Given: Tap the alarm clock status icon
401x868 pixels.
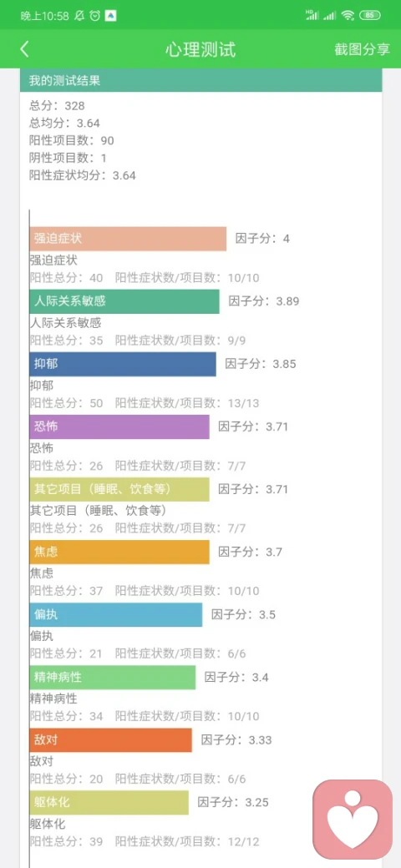Looking at the screenshot, I should [x=95, y=16].
